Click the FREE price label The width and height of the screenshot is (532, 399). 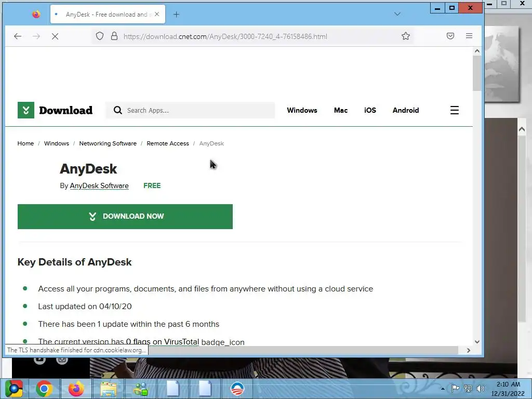coord(152,185)
